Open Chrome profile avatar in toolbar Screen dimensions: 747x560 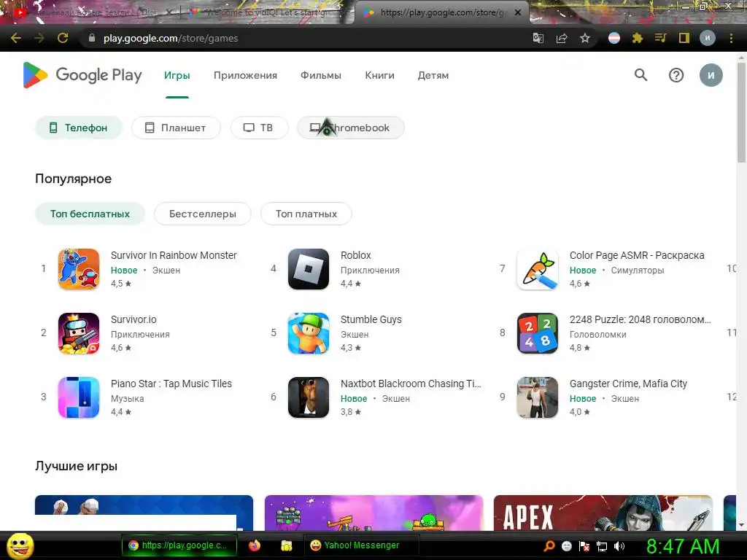(x=708, y=38)
